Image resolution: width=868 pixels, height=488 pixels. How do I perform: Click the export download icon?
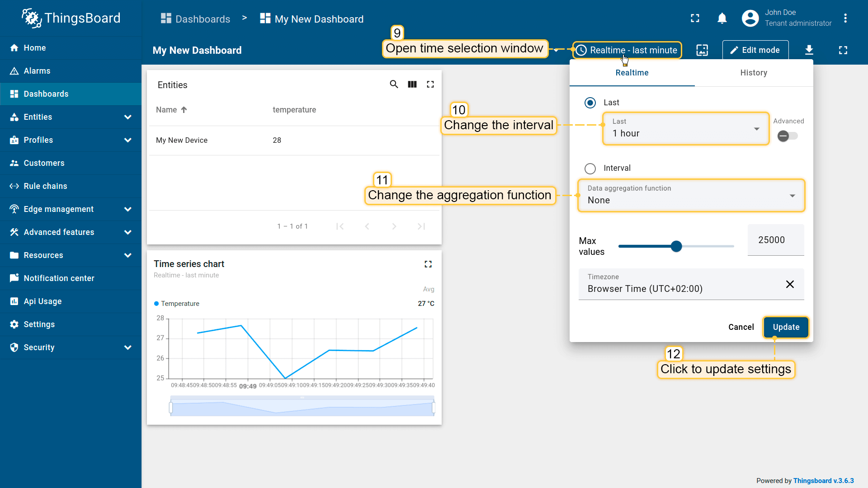point(809,50)
